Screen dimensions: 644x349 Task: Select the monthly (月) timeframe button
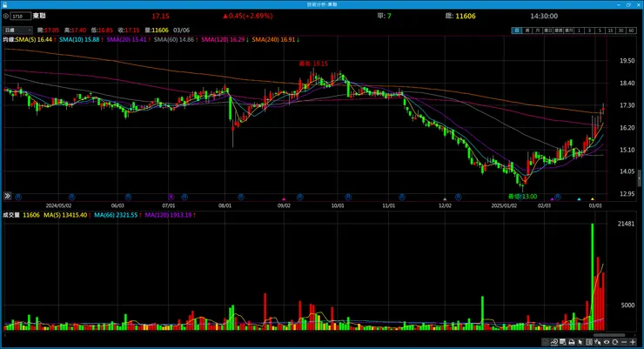[538, 30]
